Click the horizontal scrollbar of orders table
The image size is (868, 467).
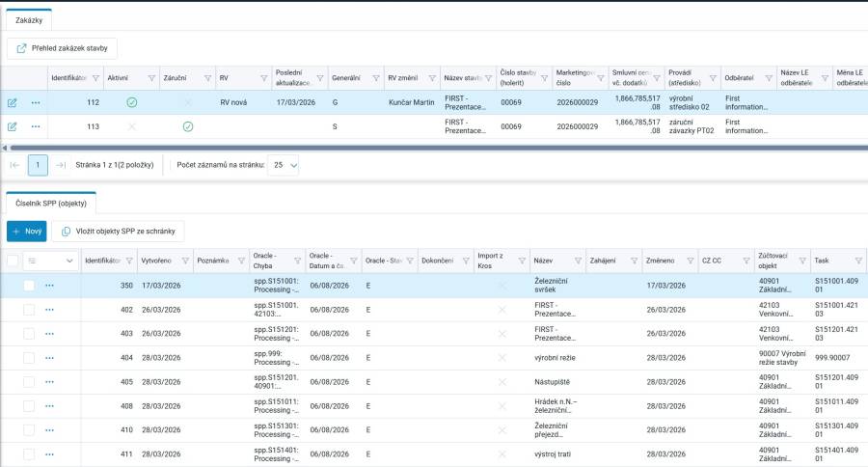(439, 148)
